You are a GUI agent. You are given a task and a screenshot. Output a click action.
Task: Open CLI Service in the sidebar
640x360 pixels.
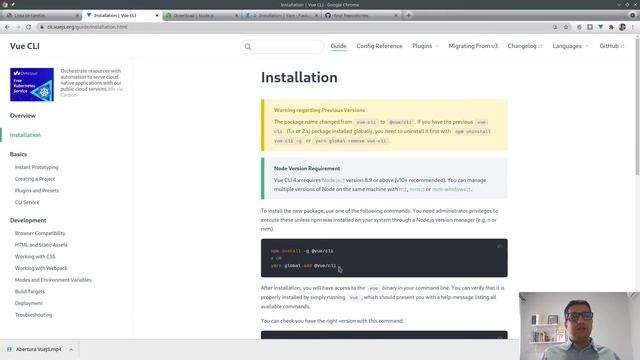pos(27,202)
